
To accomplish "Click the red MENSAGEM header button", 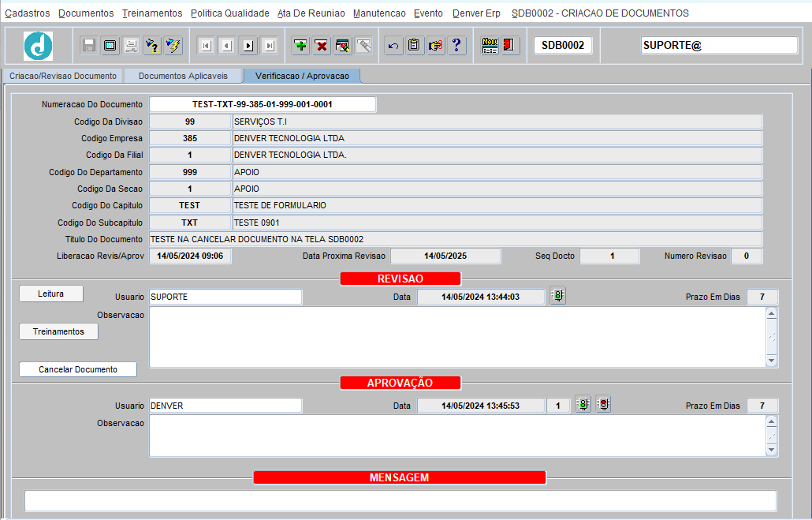I will [x=400, y=477].
